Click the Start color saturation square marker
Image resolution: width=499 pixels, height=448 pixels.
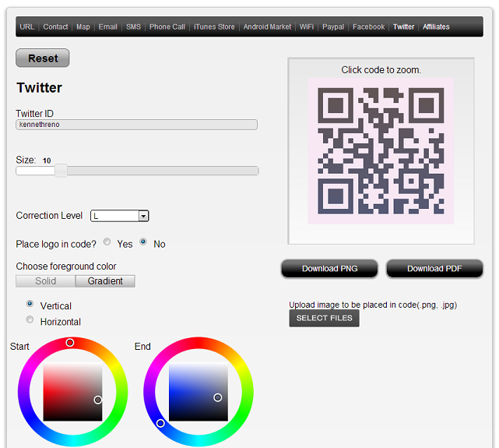tap(98, 400)
